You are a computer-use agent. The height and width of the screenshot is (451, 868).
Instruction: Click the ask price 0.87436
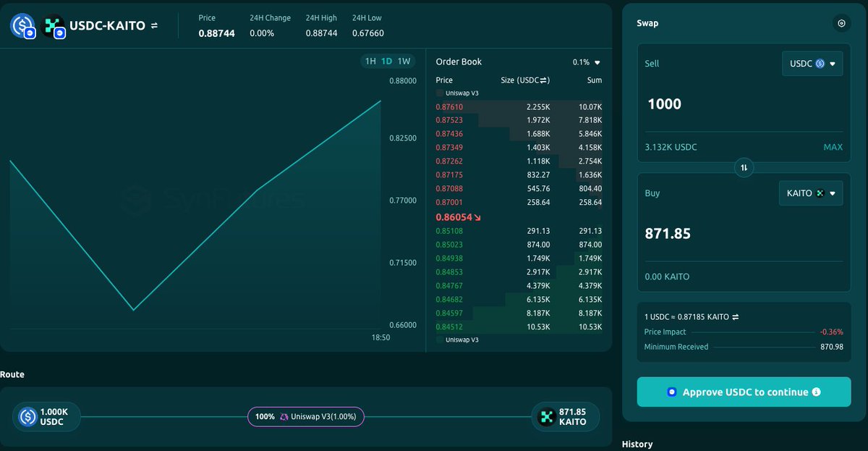click(x=449, y=134)
